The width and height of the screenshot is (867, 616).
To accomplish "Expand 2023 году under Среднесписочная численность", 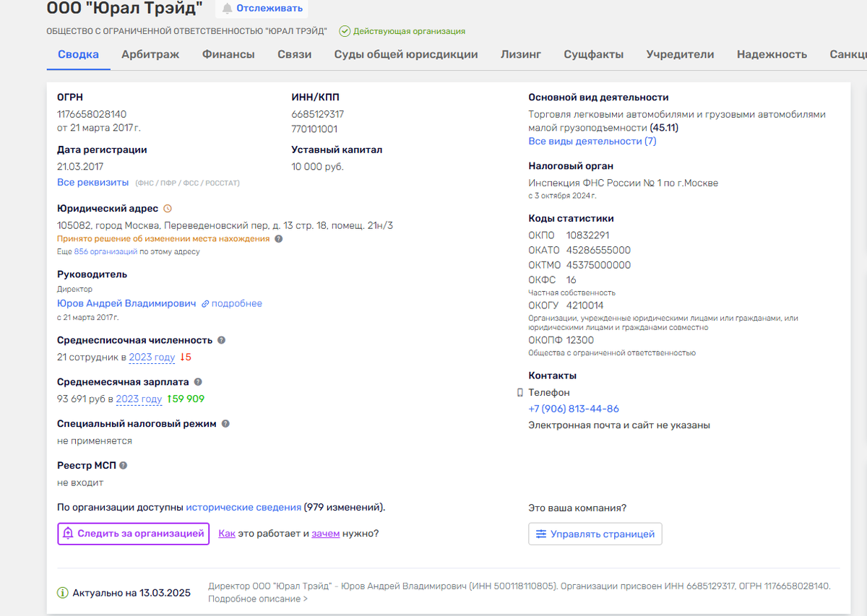I will pos(152,357).
